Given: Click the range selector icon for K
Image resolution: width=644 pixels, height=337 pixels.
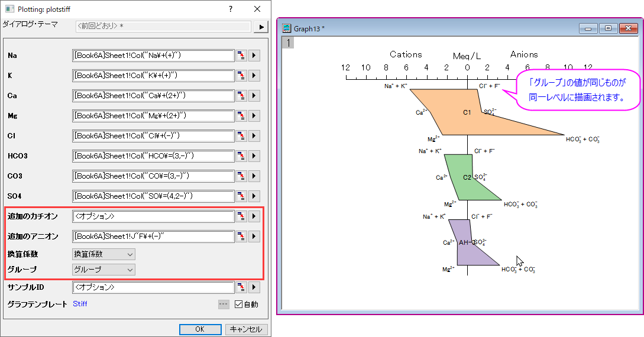Looking at the screenshot, I should (241, 76).
